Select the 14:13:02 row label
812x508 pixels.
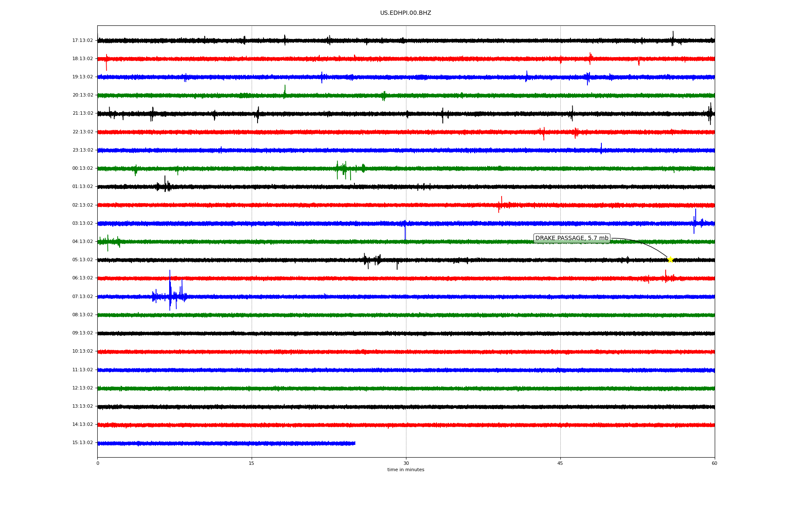tap(82, 425)
